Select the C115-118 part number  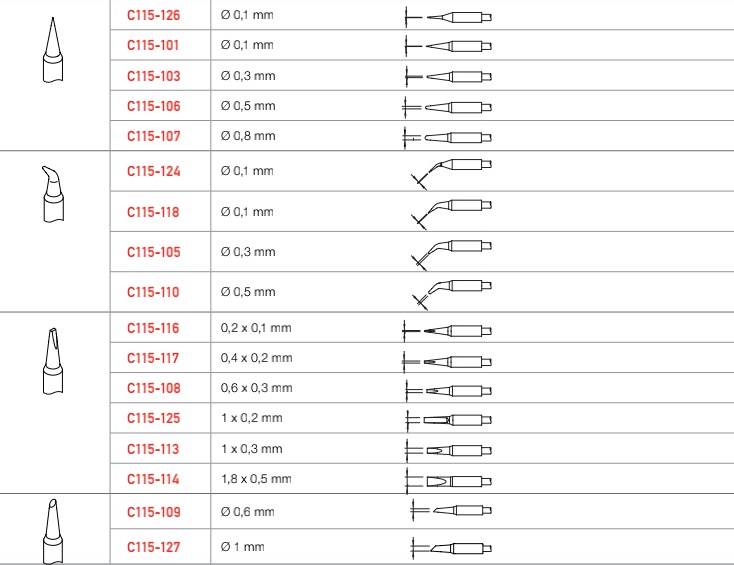point(153,212)
